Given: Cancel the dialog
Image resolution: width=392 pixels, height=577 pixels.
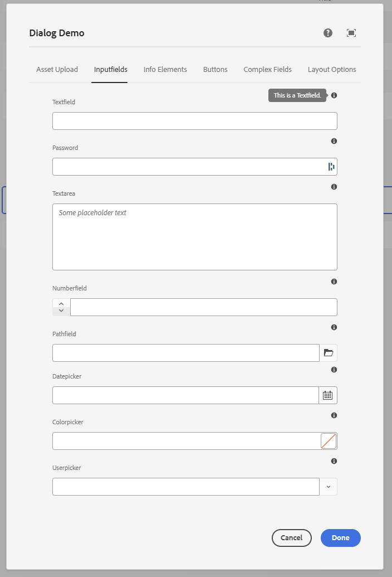Looking at the screenshot, I should click(291, 537).
